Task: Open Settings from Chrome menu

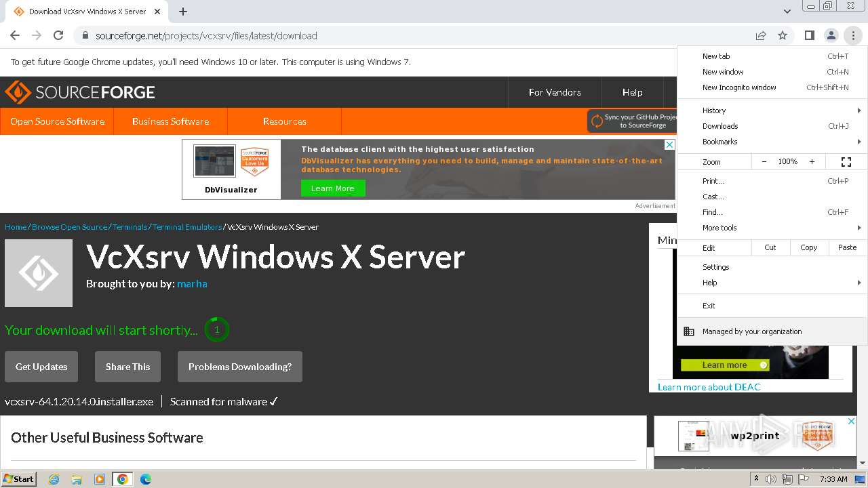Action: pos(772,267)
